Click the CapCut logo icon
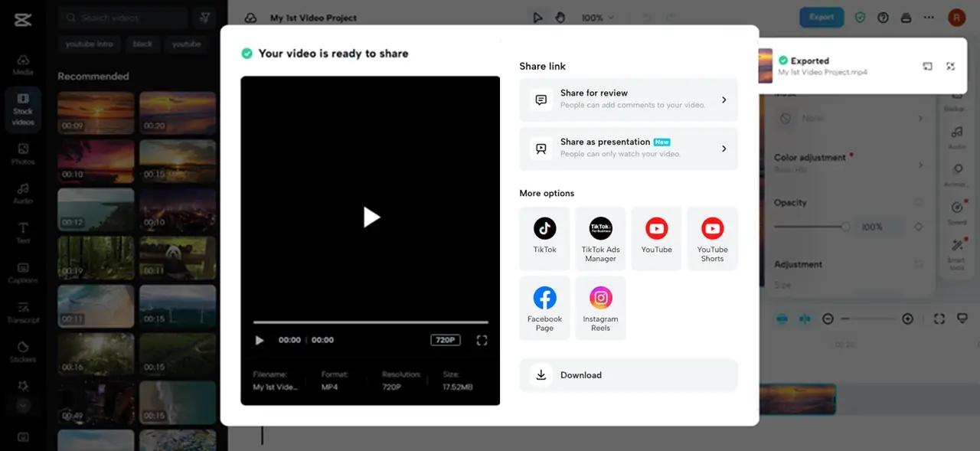 click(x=22, y=19)
